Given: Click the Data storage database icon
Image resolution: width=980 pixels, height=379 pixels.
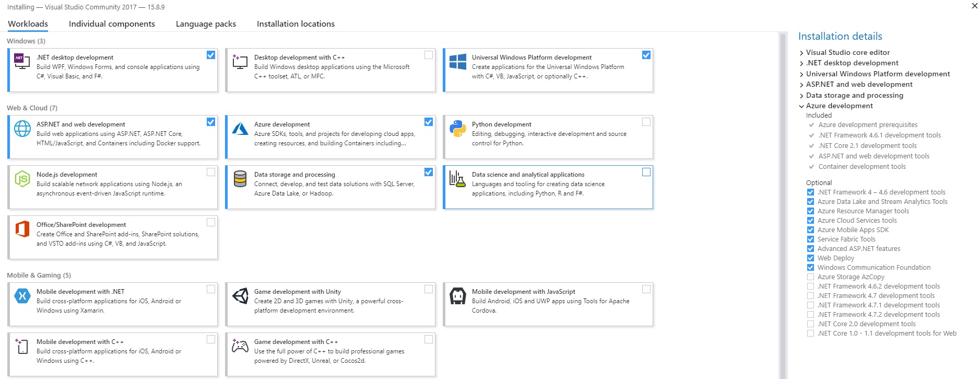Looking at the screenshot, I should pyautogui.click(x=240, y=179).
